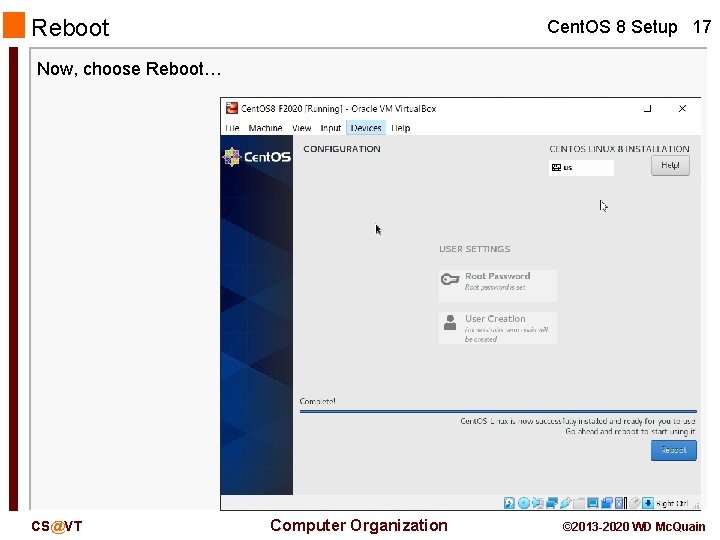Click the User Creation person icon

coord(450,322)
